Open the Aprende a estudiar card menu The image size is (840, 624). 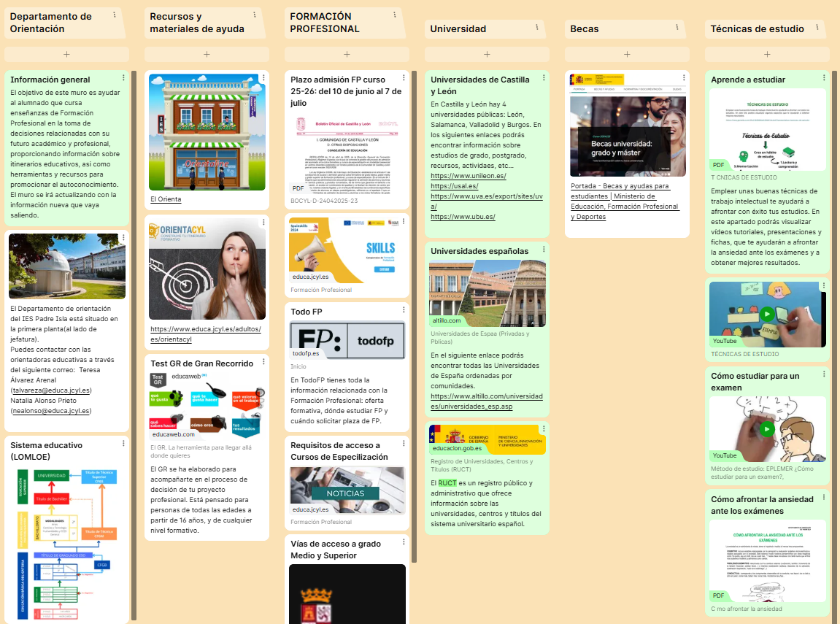pyautogui.click(x=824, y=78)
